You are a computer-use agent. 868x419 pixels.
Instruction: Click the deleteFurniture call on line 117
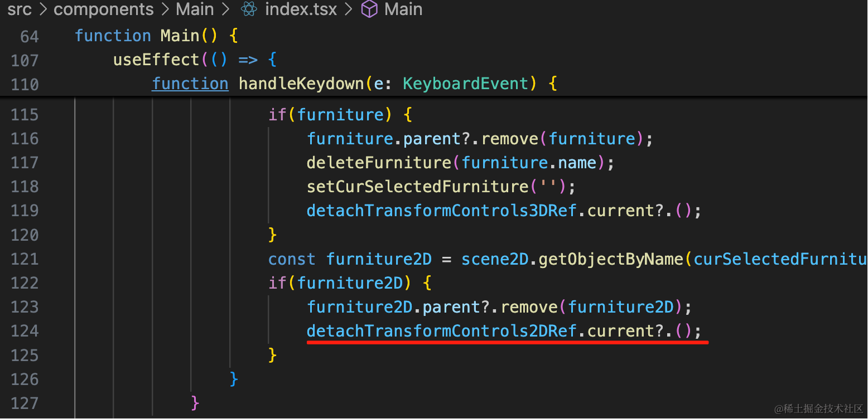click(x=461, y=163)
